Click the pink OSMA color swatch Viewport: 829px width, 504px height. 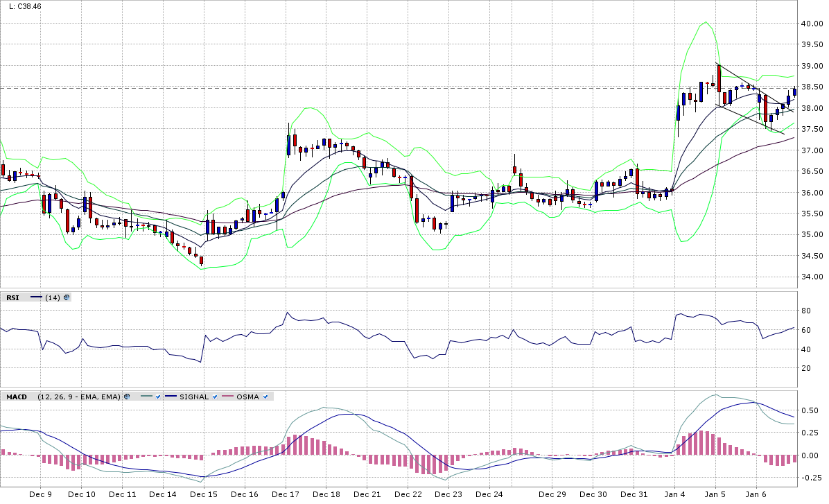point(228,397)
